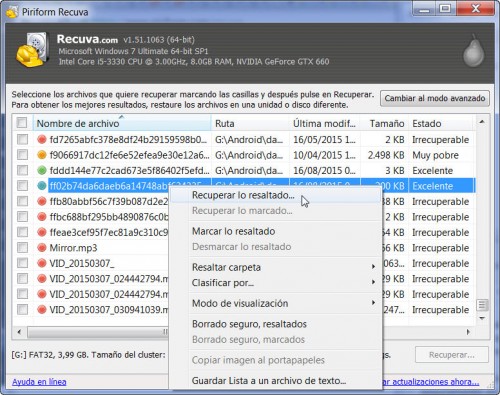This screenshot has width=500, height=395.
Task: Open the Modo de visualización menu item
Action: click(275, 303)
